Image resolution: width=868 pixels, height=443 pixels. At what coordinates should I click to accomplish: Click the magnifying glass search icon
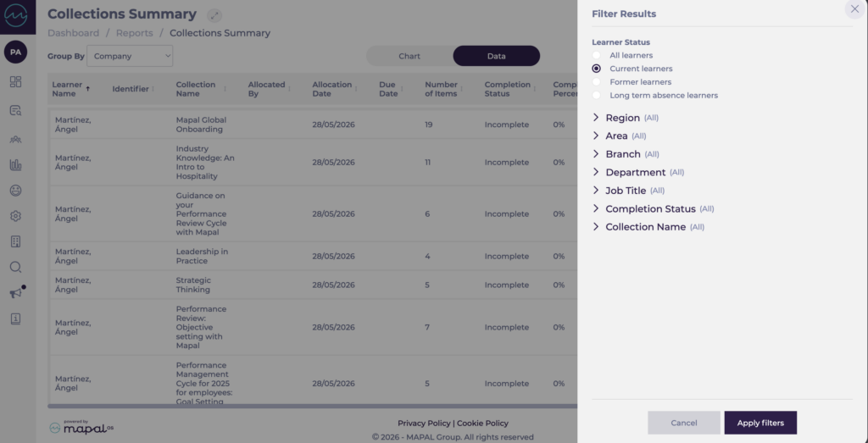15,267
